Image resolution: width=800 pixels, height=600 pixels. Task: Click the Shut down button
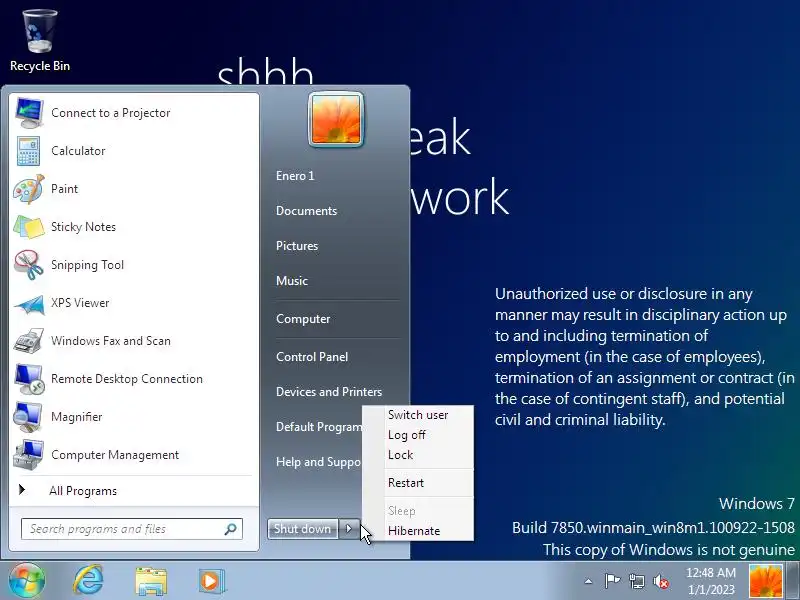click(303, 529)
